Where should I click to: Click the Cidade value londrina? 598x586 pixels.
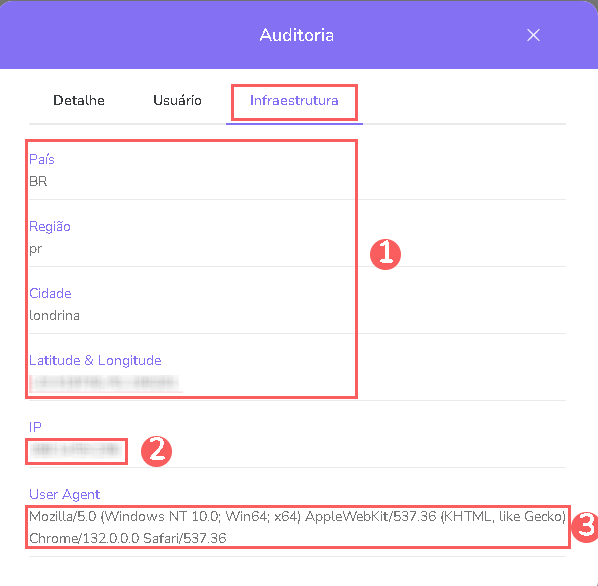[55, 315]
